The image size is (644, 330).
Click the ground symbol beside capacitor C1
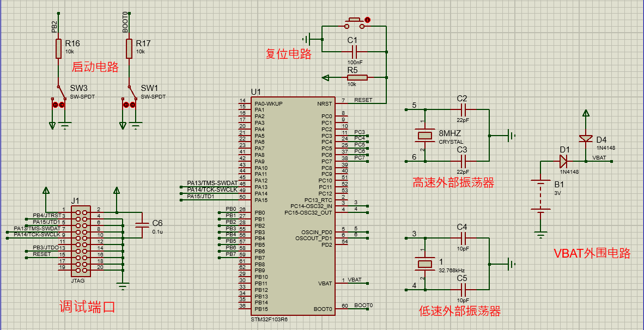(307, 39)
